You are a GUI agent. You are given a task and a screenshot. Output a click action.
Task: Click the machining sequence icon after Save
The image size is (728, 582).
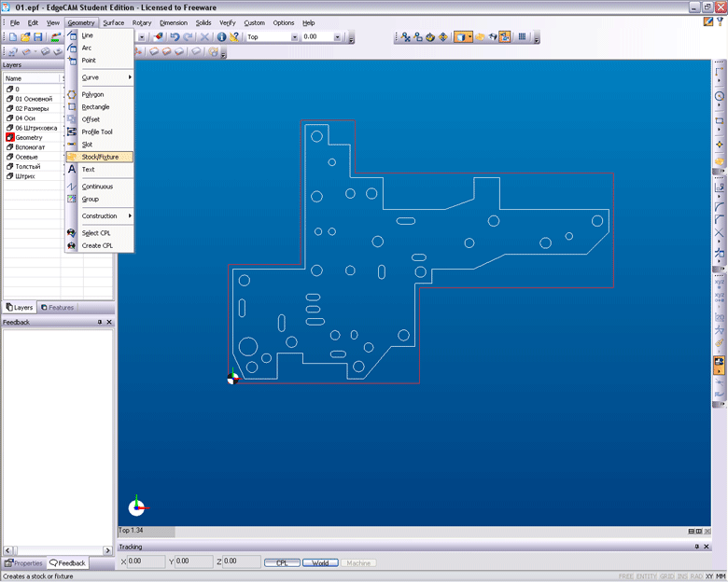(x=55, y=37)
